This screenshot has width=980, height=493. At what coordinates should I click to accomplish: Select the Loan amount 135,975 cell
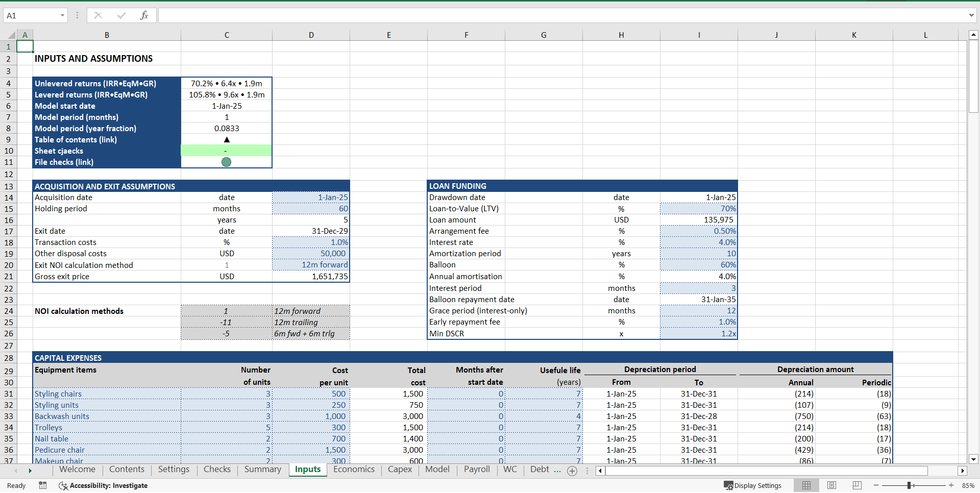pyautogui.click(x=699, y=220)
